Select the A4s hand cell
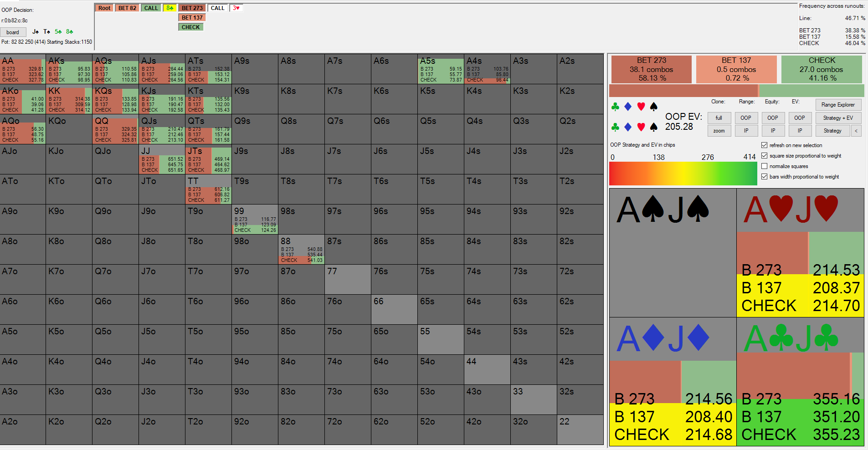This screenshot has width=868, height=450. click(488, 69)
